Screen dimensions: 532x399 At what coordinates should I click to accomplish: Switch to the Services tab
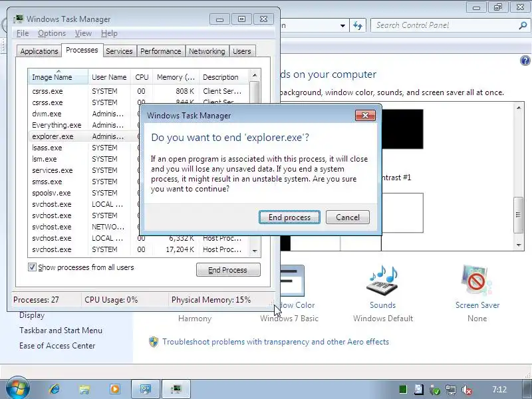(x=119, y=51)
